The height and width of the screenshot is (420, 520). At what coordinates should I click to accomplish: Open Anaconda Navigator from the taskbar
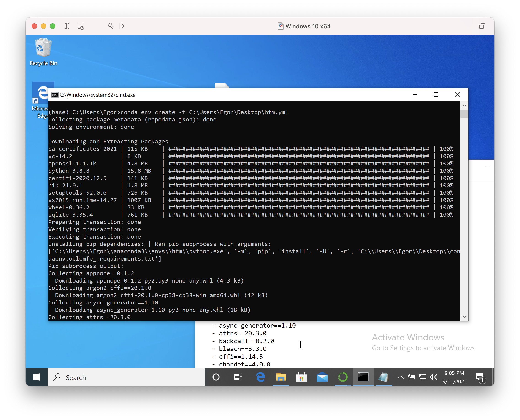click(343, 377)
